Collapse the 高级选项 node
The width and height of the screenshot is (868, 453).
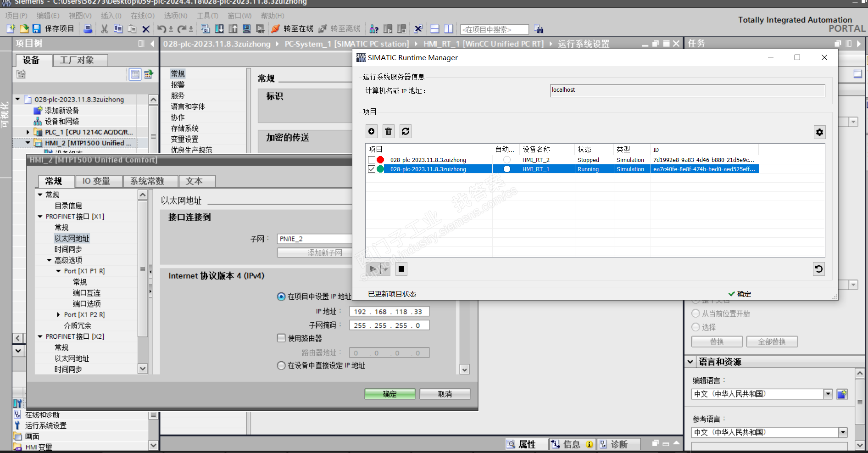pyautogui.click(x=49, y=260)
